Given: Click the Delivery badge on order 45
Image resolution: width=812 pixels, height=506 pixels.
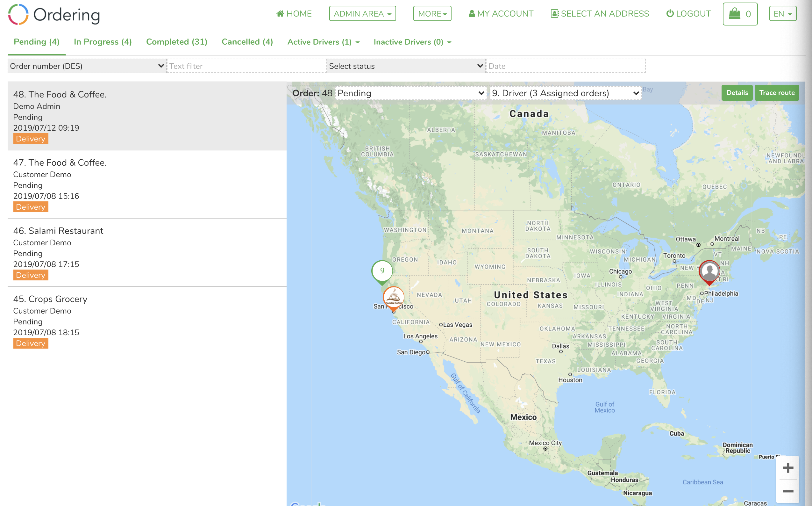Looking at the screenshot, I should [x=31, y=344].
